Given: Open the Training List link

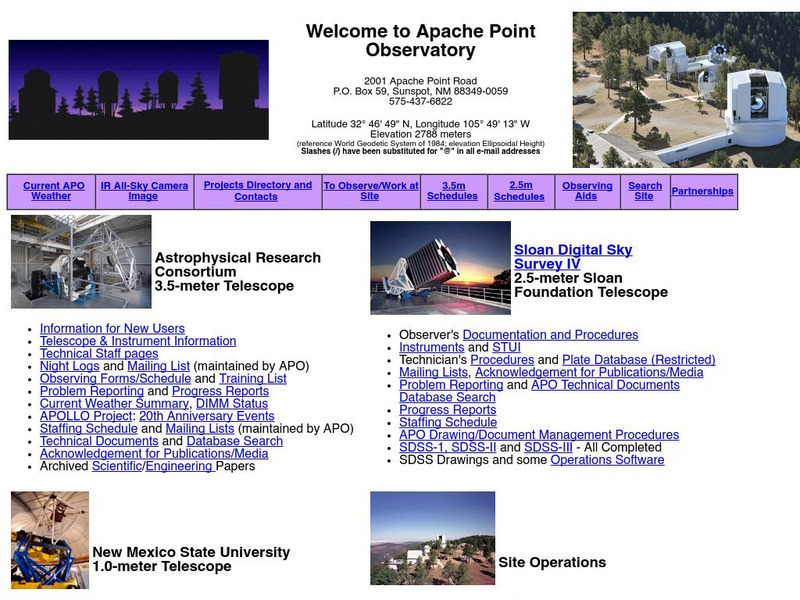Looking at the screenshot, I should coord(253,379).
